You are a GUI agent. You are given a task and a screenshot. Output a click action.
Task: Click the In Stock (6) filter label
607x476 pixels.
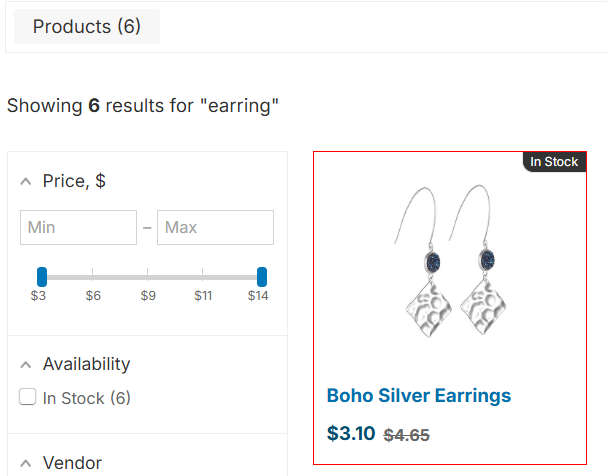[86, 398]
